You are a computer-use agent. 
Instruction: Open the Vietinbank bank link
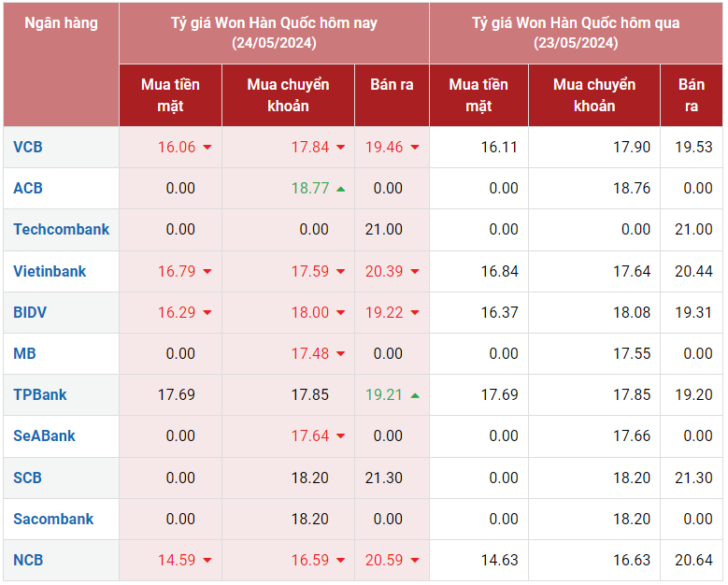click(50, 271)
